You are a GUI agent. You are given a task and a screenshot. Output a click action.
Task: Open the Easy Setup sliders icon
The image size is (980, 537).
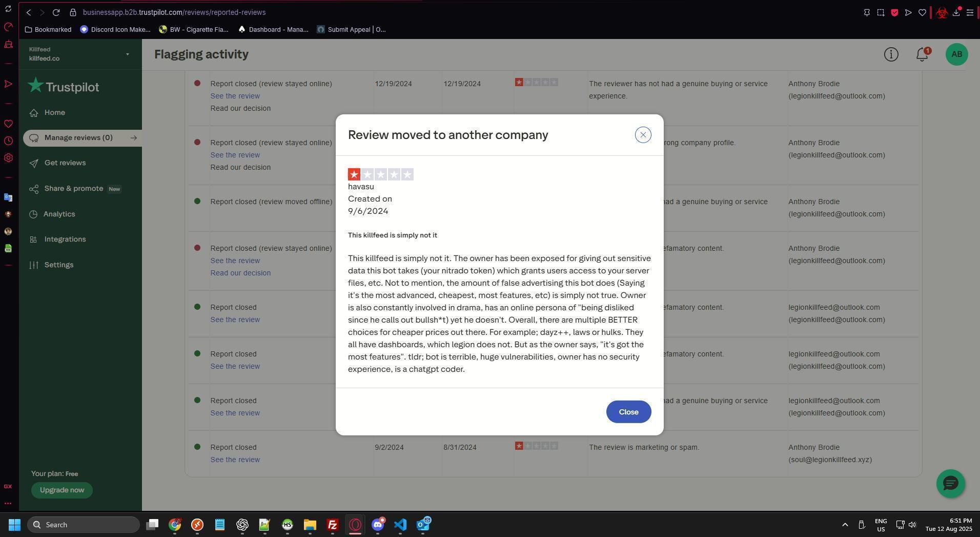click(x=970, y=12)
